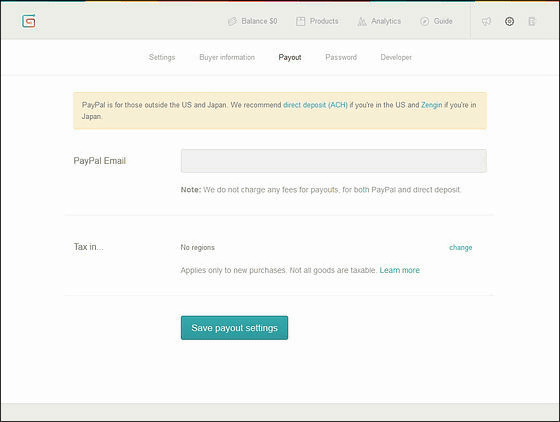Screen dimensions: 560x422
Task: Switch to the Settings tab
Action: (x=162, y=57)
